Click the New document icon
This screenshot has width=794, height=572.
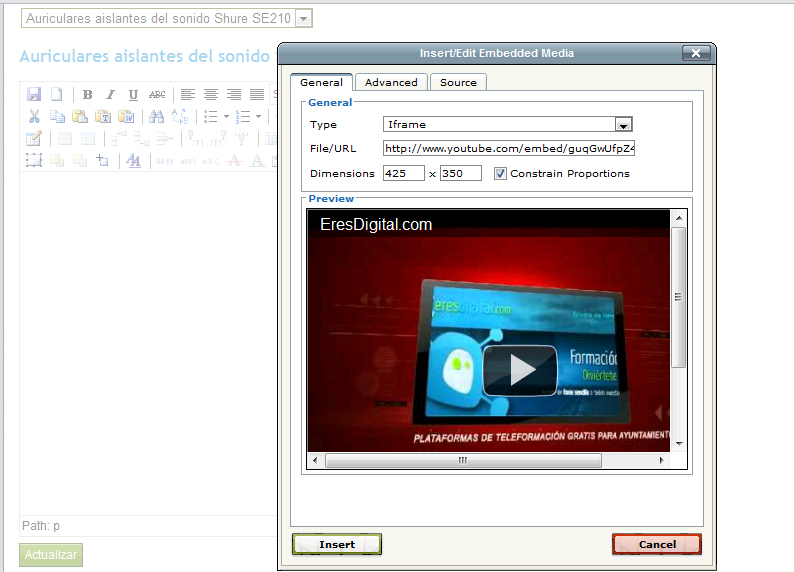pos(57,94)
